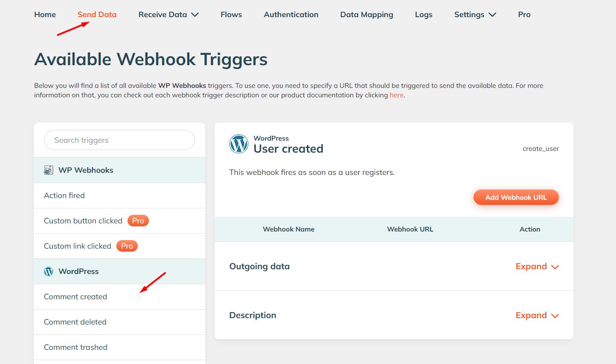Click the WP Webhooks category icon
The height and width of the screenshot is (364, 616).
pos(48,170)
